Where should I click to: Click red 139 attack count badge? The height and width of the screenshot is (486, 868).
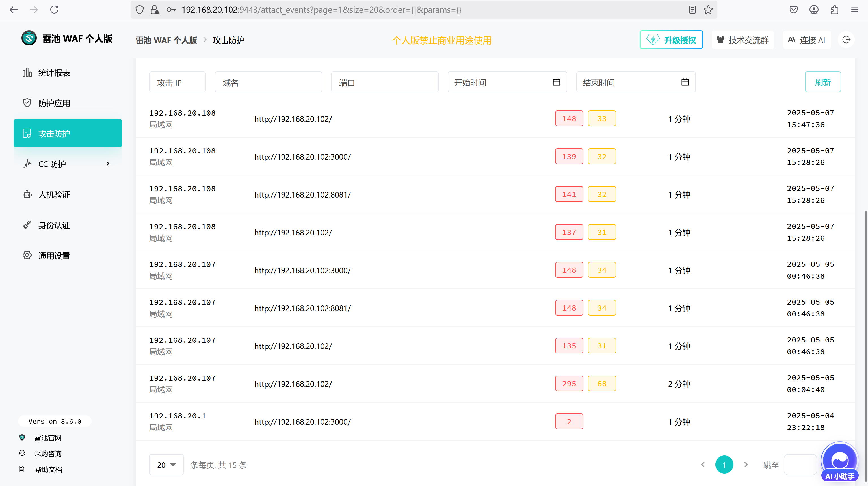click(x=569, y=156)
